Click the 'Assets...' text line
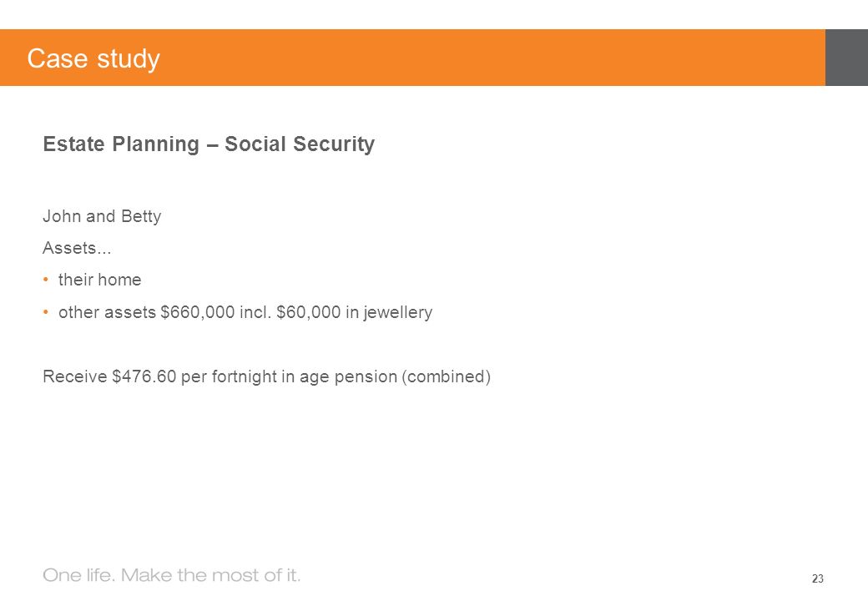The height and width of the screenshot is (601, 868). pos(77,248)
